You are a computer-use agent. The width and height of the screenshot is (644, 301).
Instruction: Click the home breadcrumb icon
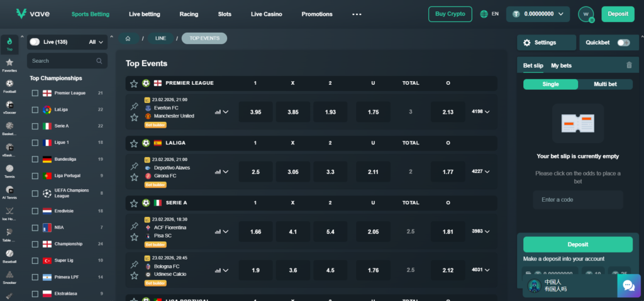(x=128, y=38)
